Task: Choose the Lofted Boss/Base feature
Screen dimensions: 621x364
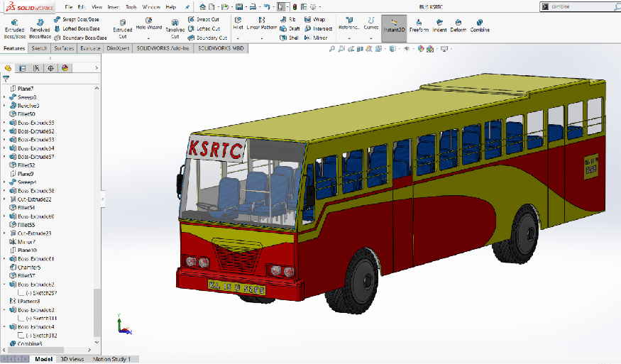Action: (76, 28)
